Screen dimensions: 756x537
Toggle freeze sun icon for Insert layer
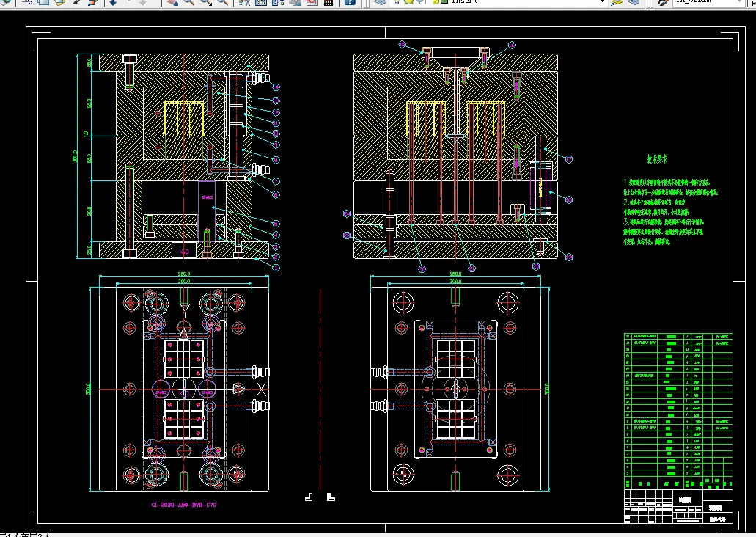[x=408, y=2]
